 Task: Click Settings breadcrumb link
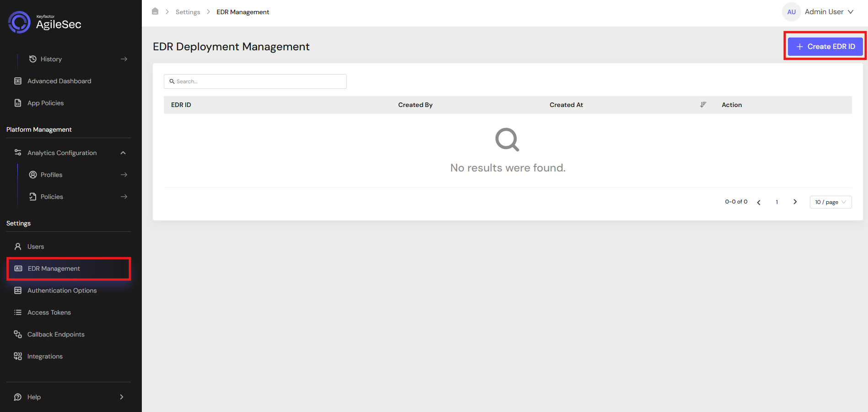click(188, 12)
